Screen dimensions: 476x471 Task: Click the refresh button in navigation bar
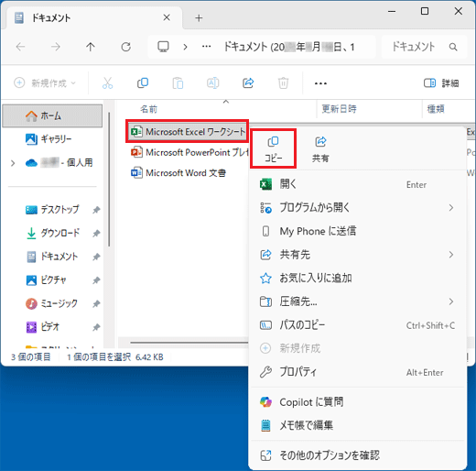(125, 47)
